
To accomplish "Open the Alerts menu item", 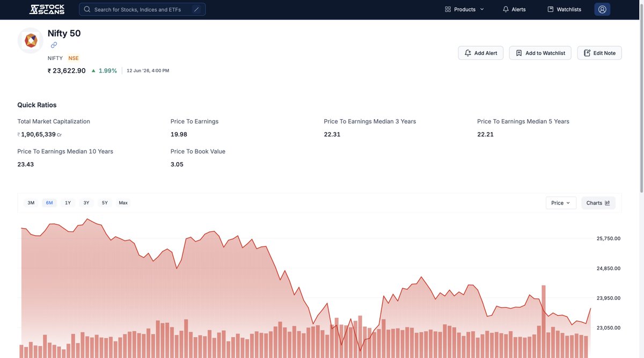I will [x=514, y=9].
